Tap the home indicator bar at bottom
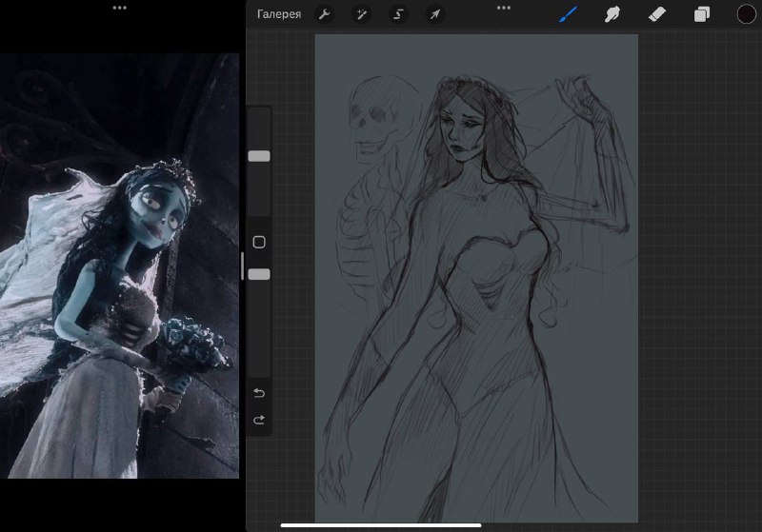Image resolution: width=762 pixels, height=532 pixels. click(381, 525)
